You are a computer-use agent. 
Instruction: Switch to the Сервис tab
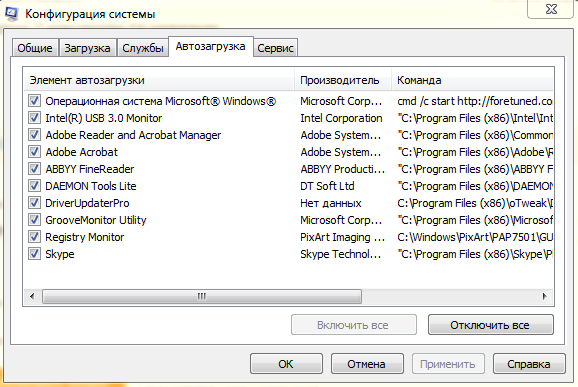click(275, 48)
